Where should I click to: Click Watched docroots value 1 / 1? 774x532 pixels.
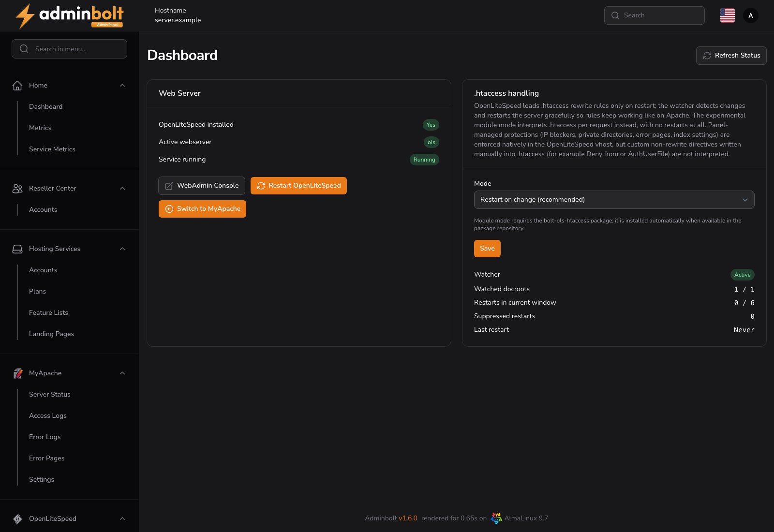click(x=744, y=289)
